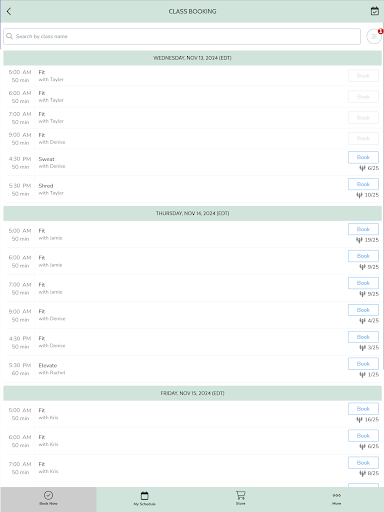Screen dimensions: 384x512
Task: Go back using the top-left arrow
Action: [9, 11]
